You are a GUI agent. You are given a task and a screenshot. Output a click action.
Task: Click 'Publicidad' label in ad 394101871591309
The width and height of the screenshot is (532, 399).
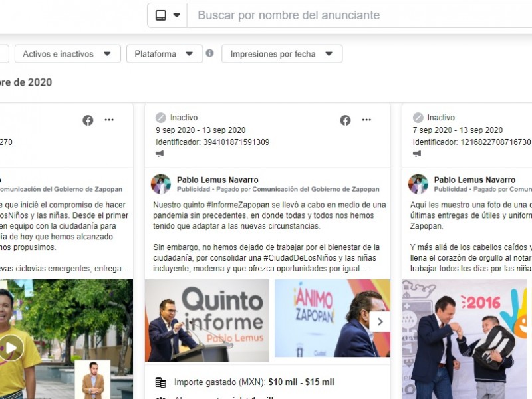[x=194, y=189]
